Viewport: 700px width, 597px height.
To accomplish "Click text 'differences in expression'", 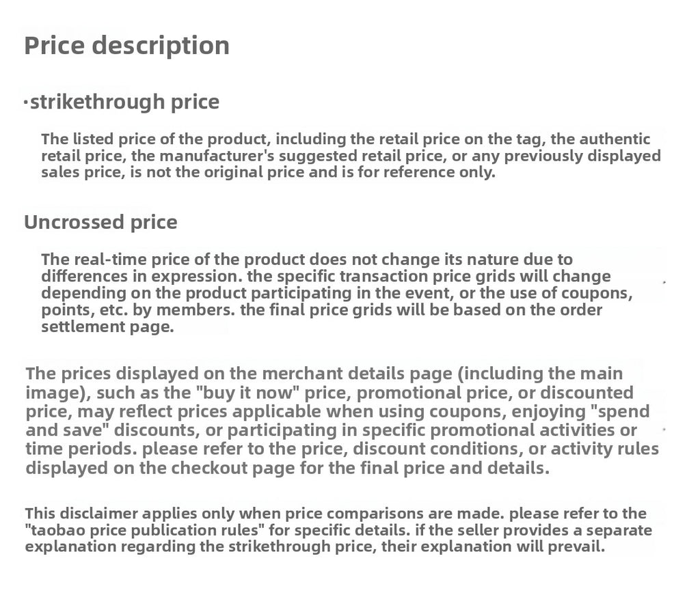I will [x=142, y=276].
